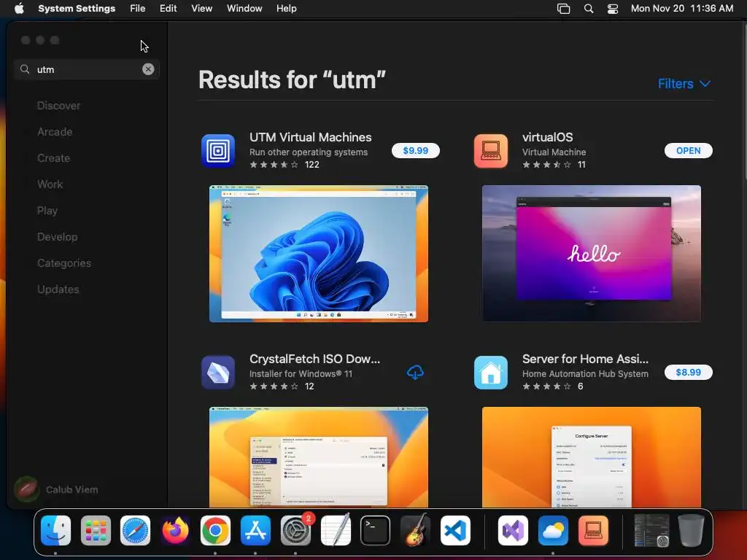Click the search magnifier in sidebar
The image size is (747, 560).
[25, 69]
